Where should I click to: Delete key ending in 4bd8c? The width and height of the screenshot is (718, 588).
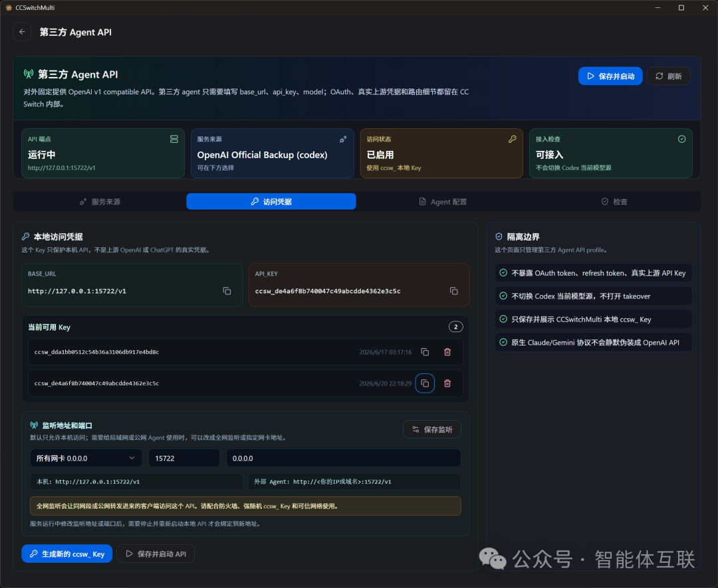click(447, 352)
